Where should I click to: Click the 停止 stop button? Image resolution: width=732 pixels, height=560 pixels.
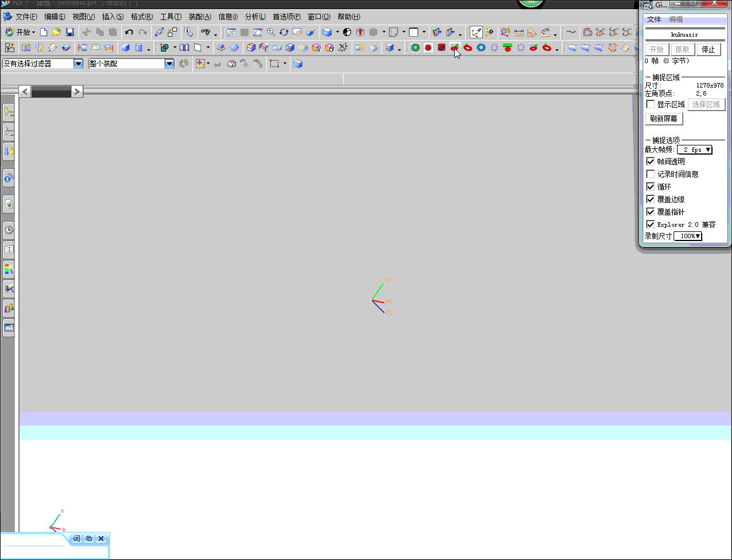pos(709,49)
